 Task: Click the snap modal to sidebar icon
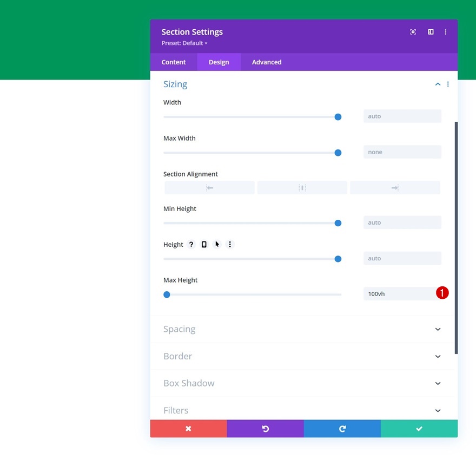[x=431, y=32]
